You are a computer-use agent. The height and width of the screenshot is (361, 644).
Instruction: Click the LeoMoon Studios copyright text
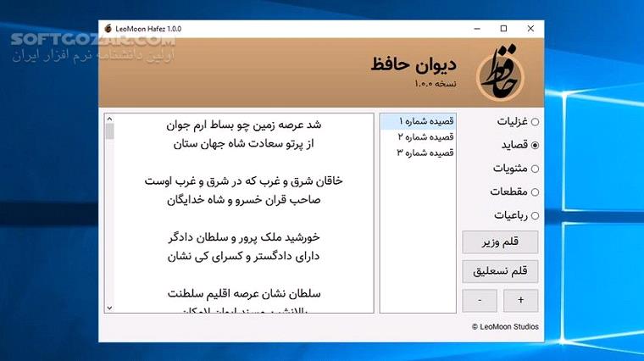[x=505, y=327]
